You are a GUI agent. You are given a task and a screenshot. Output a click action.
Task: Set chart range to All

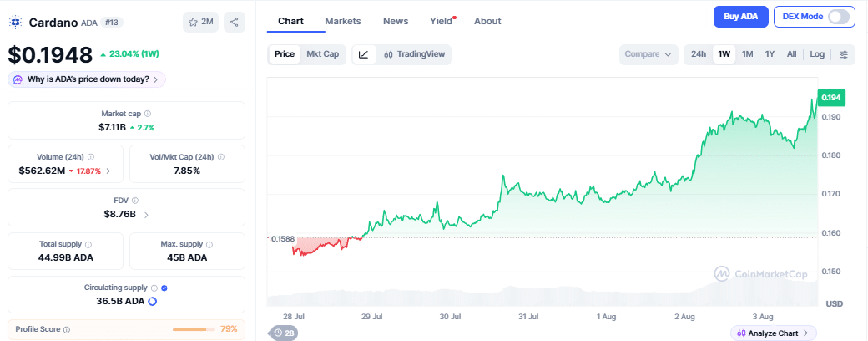[x=791, y=54]
